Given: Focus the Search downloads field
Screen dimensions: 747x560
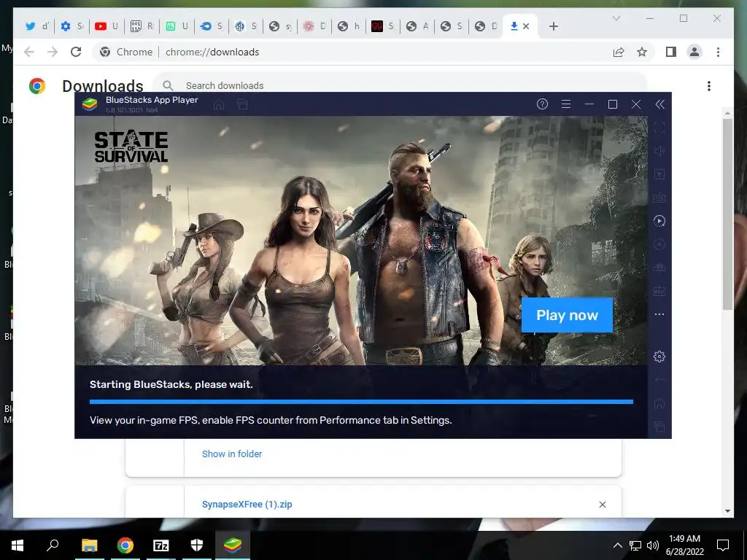Looking at the screenshot, I should [400, 85].
